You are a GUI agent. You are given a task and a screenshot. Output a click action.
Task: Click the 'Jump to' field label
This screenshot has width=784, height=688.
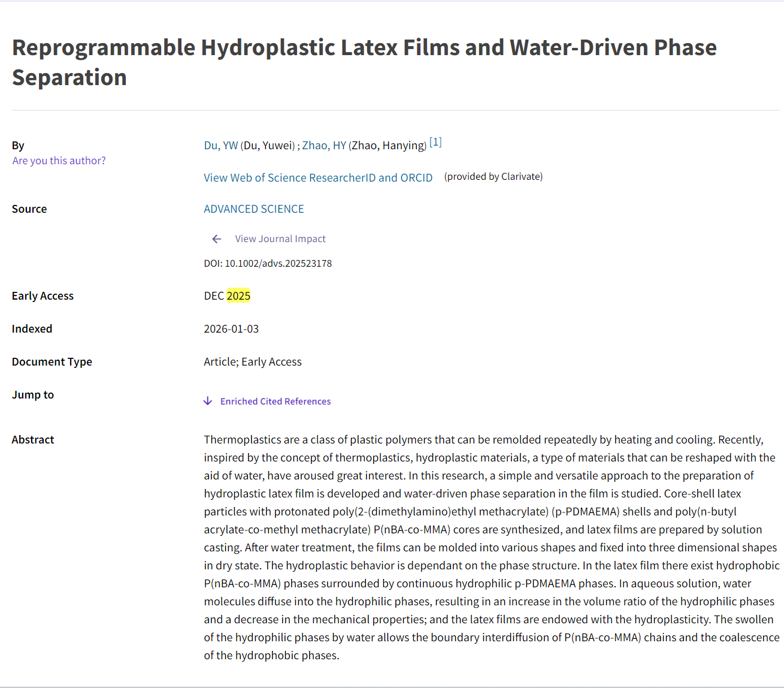33,395
